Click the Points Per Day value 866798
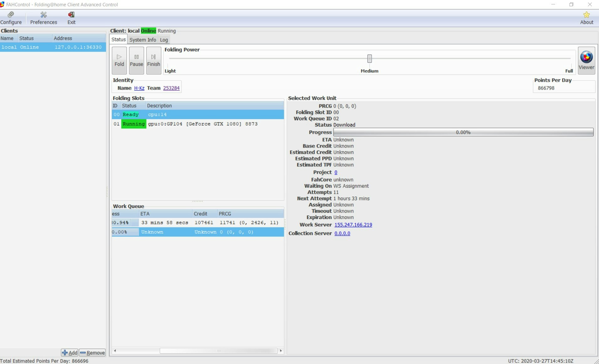Screen dimensions: 599x364 coord(546,88)
